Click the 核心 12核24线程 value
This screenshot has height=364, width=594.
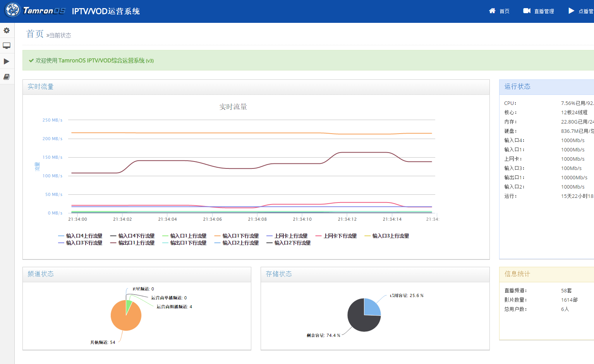coord(574,112)
